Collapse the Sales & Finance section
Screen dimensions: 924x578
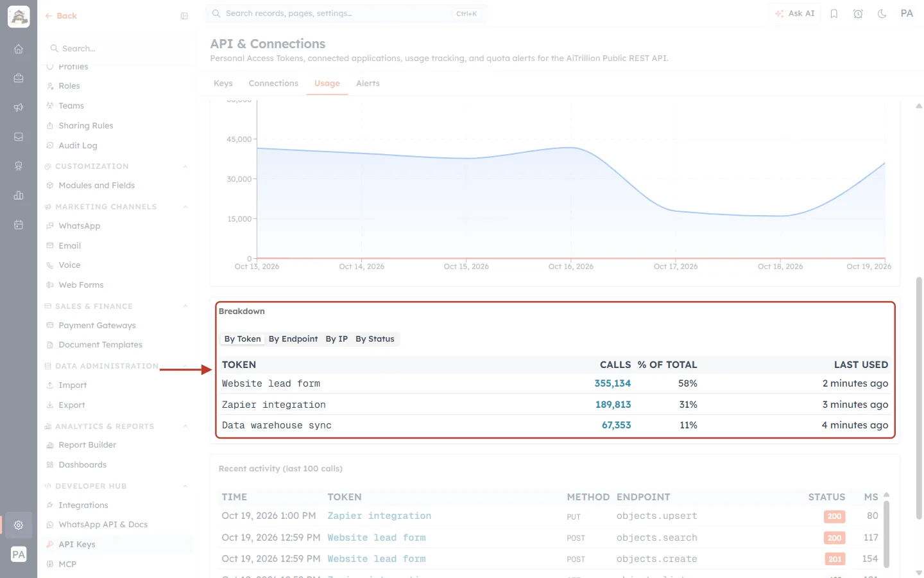click(185, 306)
